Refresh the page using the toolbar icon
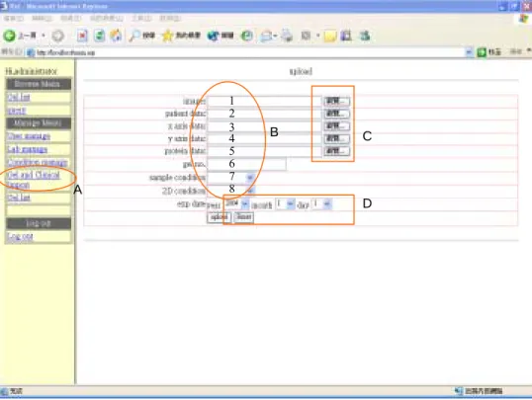Viewport: 532px width, 400px height. click(99, 36)
